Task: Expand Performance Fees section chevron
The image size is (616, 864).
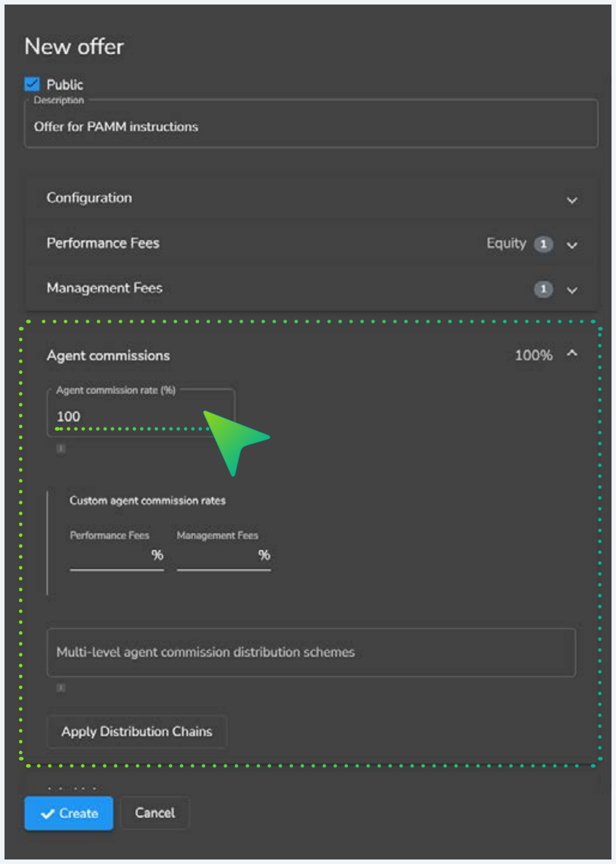Action: click(x=572, y=245)
